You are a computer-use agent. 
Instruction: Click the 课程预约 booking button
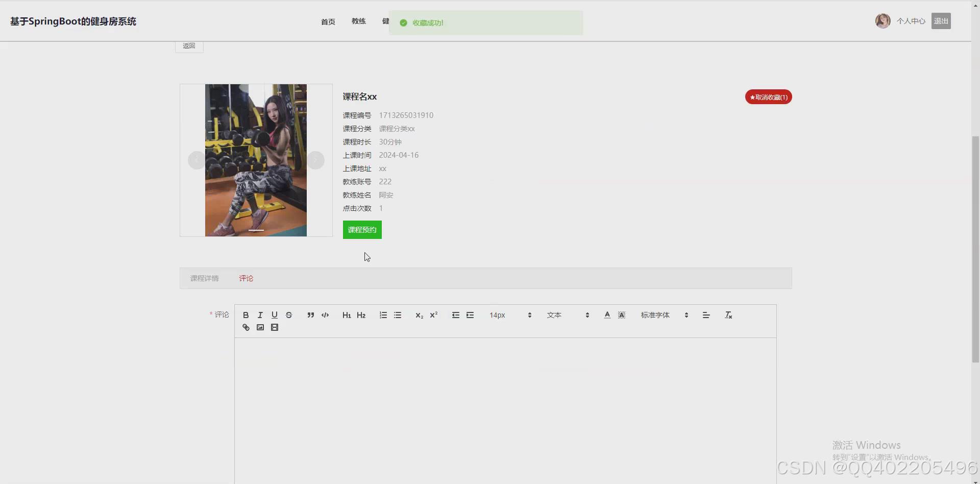[362, 229]
